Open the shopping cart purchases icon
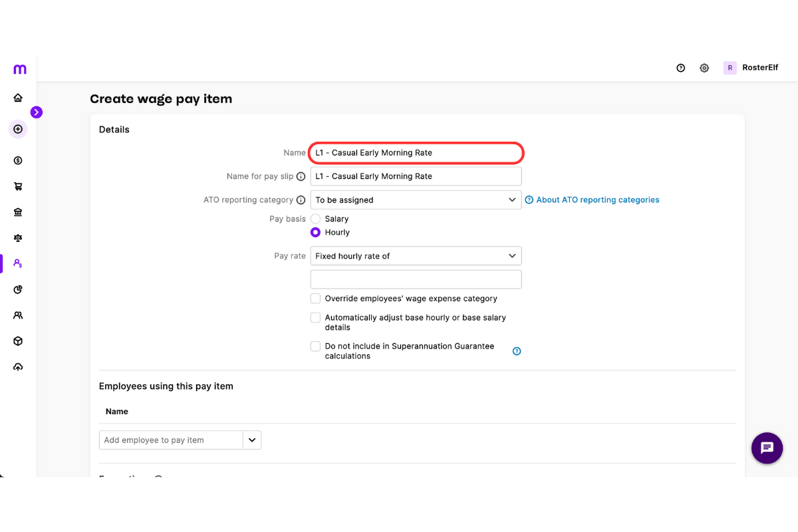 (18, 187)
